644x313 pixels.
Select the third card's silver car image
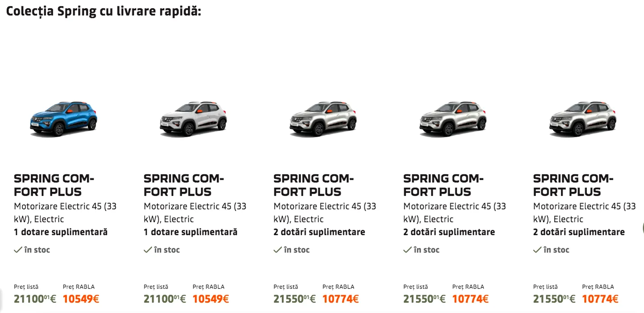click(x=323, y=118)
